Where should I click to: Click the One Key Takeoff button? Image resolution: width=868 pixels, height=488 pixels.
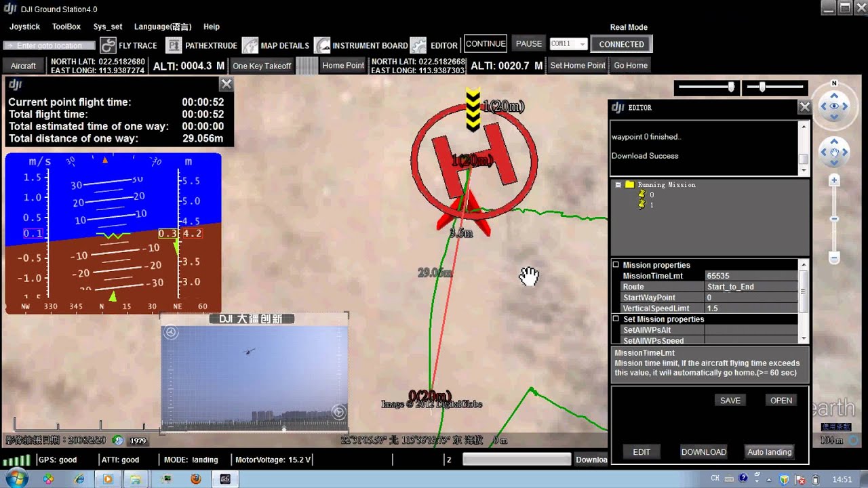262,66
